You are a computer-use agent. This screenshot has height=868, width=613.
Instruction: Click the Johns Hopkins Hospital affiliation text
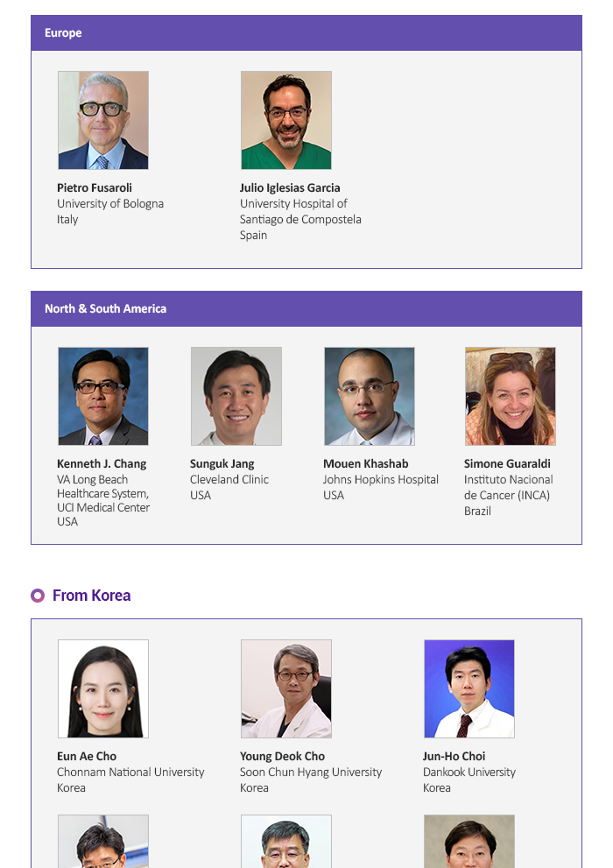point(381,479)
